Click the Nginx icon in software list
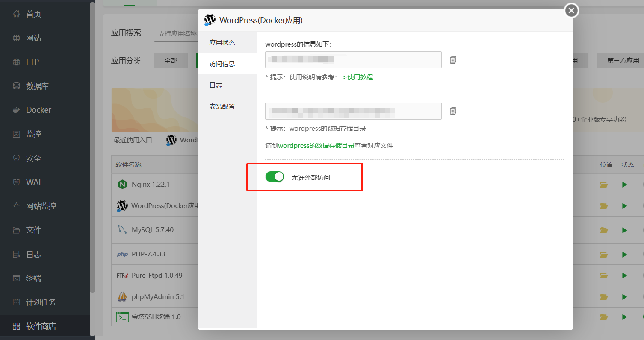The width and height of the screenshot is (644, 340). (x=122, y=185)
